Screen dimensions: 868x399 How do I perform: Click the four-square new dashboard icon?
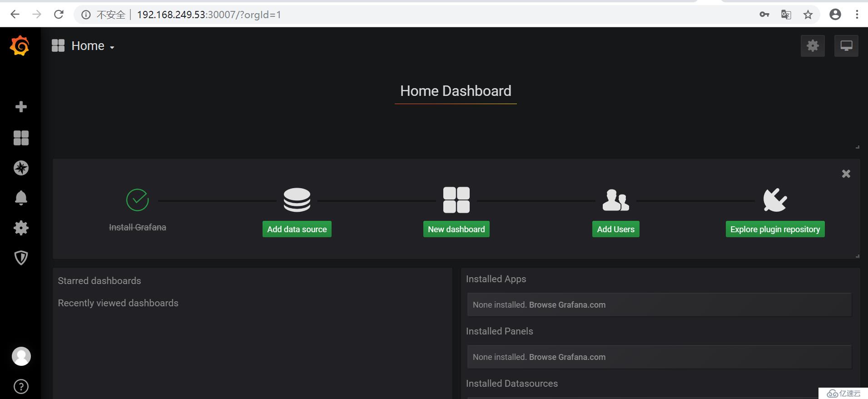click(456, 200)
